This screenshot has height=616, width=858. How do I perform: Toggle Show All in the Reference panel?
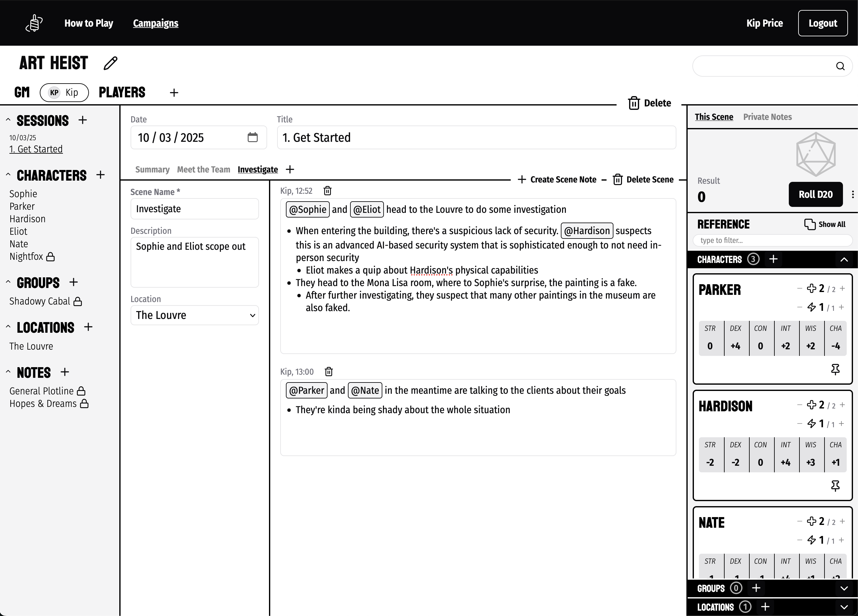point(825,224)
